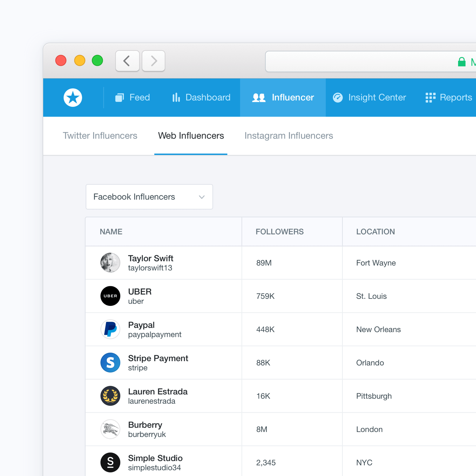The width and height of the screenshot is (476, 476).
Task: Switch to the Twitter Influencers tab
Action: coord(100,136)
